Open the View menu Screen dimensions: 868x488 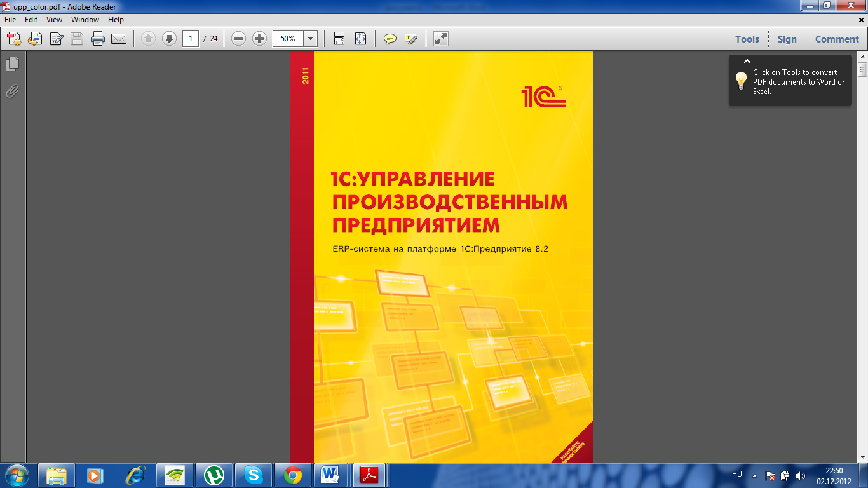coord(54,20)
